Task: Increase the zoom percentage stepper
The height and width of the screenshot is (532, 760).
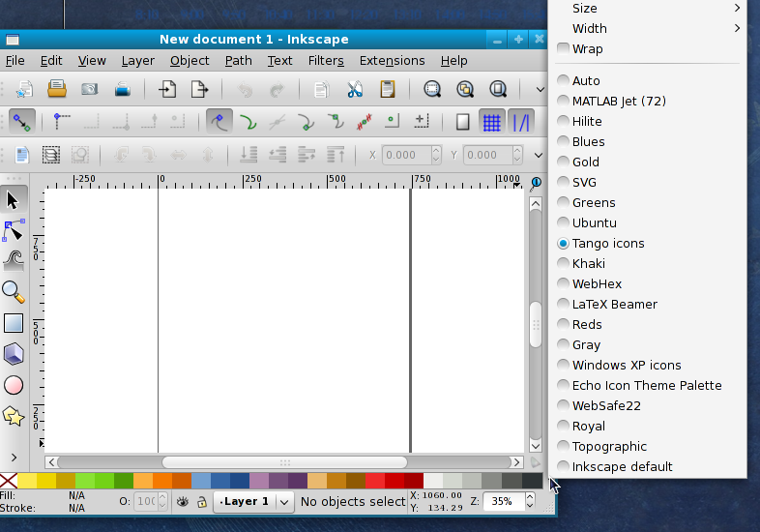Action: [x=530, y=496]
